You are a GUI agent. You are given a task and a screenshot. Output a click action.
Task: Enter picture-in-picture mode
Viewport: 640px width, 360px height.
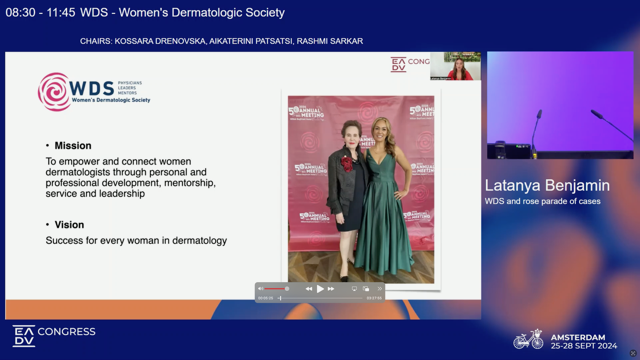366,289
